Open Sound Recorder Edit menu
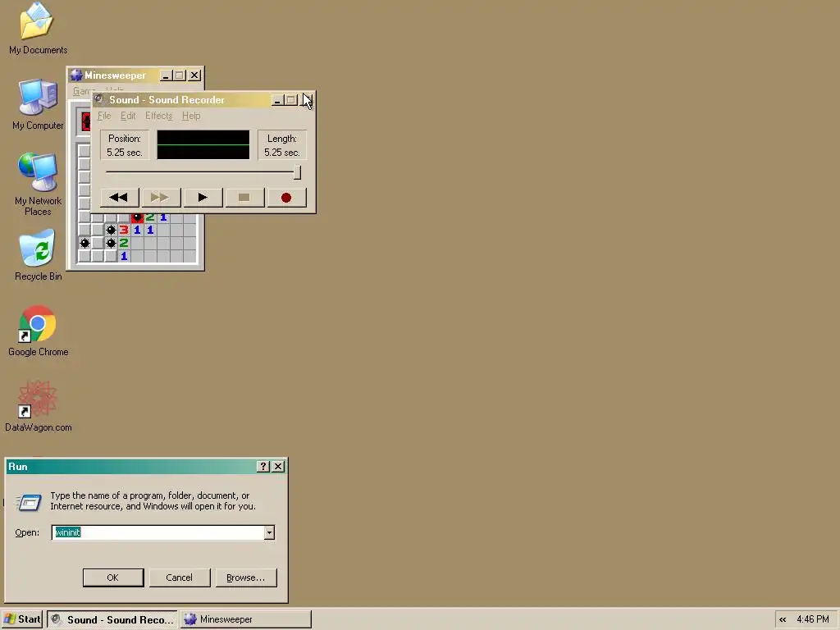This screenshot has width=840, height=630. point(127,116)
